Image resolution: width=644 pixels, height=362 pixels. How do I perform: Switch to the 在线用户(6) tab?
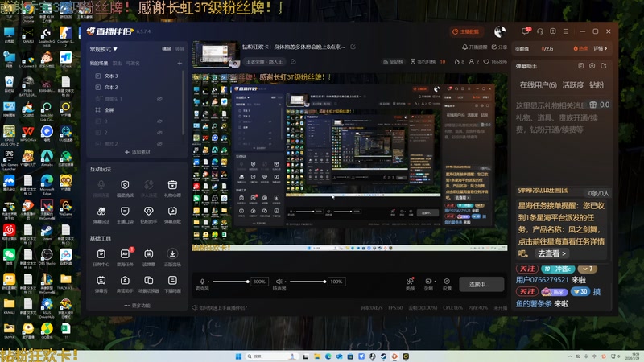538,85
